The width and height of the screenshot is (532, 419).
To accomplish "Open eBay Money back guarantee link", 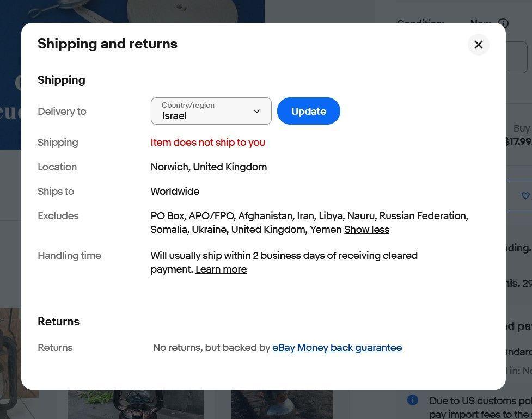I will 337,348.
